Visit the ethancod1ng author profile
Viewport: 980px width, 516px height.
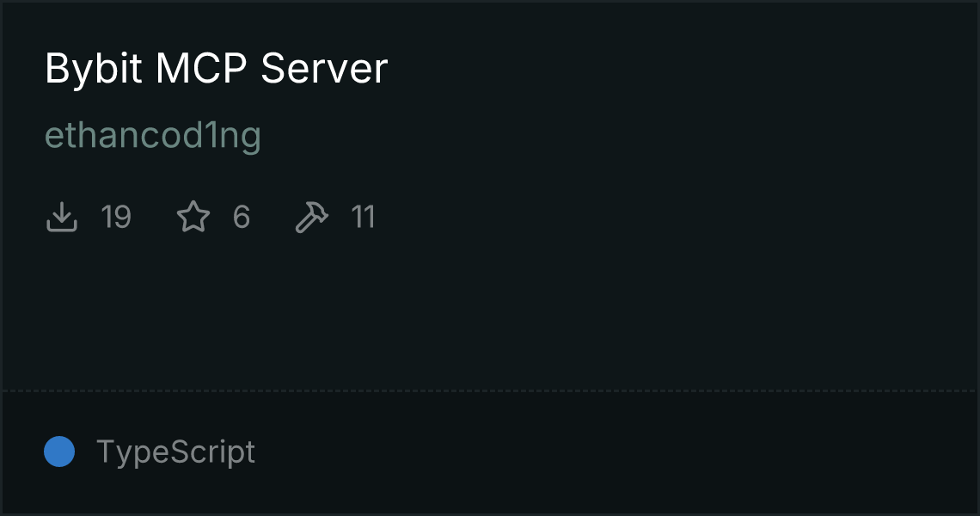coord(152,136)
